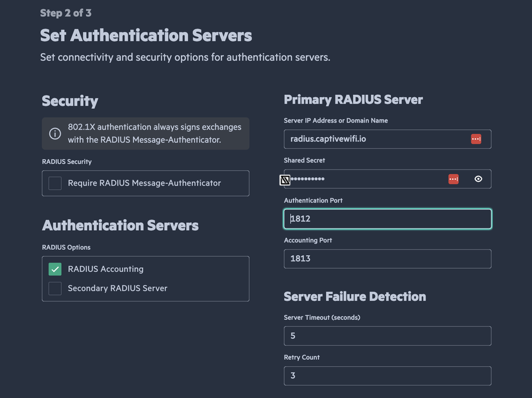
Task: Click the "Primary RADIUS Server" section heading
Action: coord(353,99)
